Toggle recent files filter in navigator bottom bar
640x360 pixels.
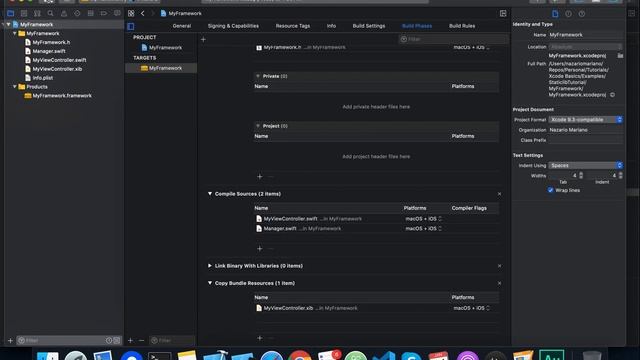109,340
